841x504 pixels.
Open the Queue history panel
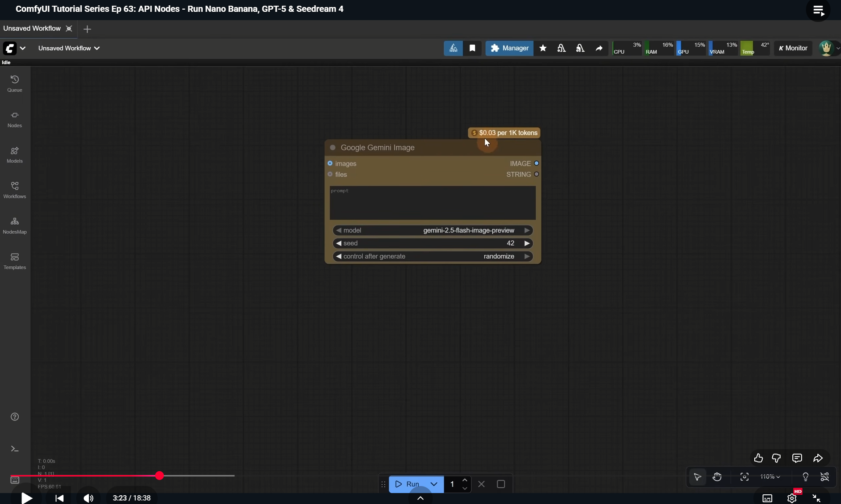[14, 83]
